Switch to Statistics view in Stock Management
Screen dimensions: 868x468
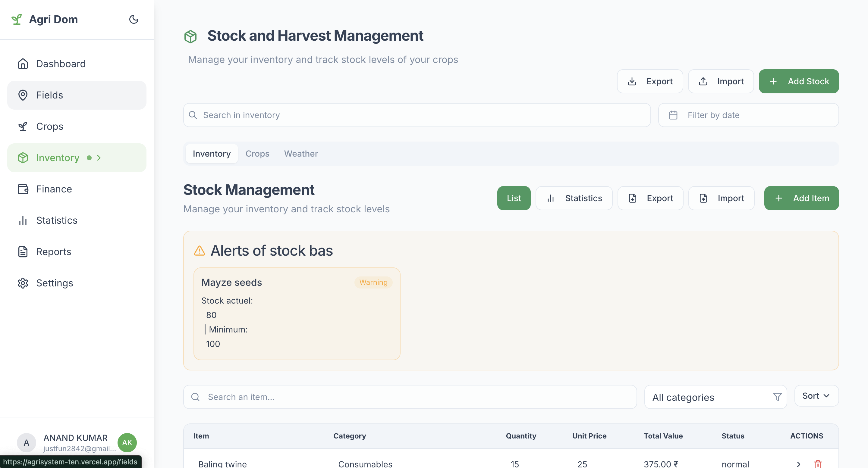coord(574,198)
